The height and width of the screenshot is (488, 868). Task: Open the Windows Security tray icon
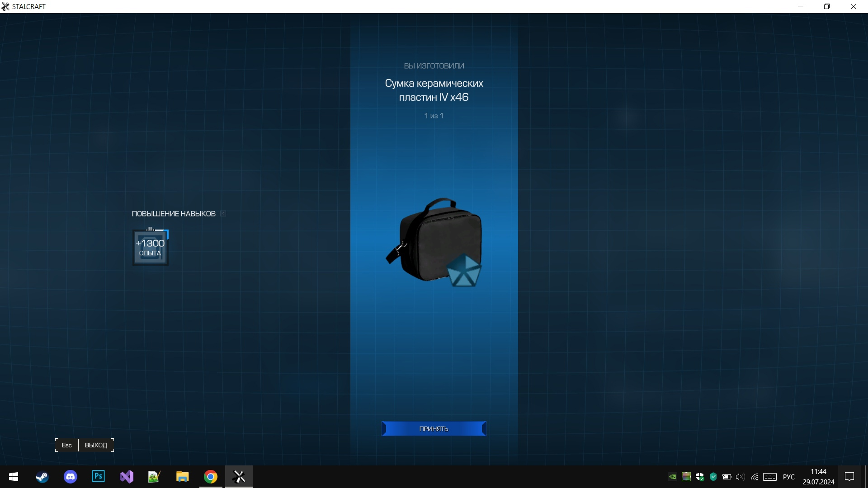coord(700,477)
